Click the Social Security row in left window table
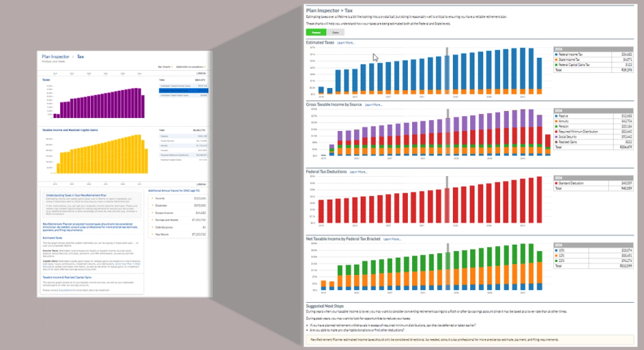This screenshot has height=350, width=644. [x=184, y=141]
